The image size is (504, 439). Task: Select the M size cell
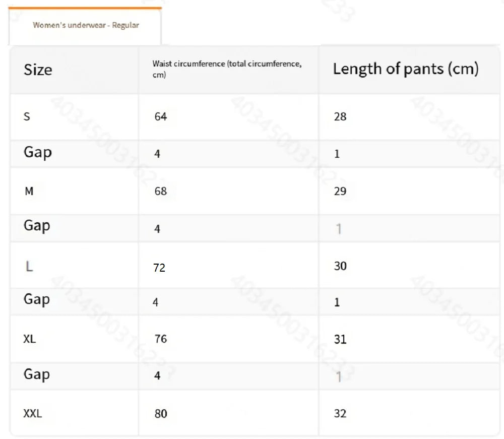pos(29,191)
